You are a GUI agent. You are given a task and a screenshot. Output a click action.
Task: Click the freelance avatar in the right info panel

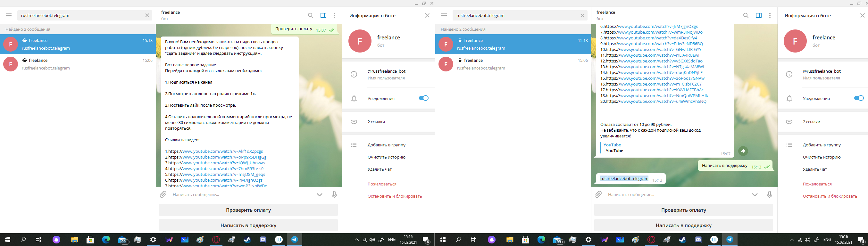point(795,41)
